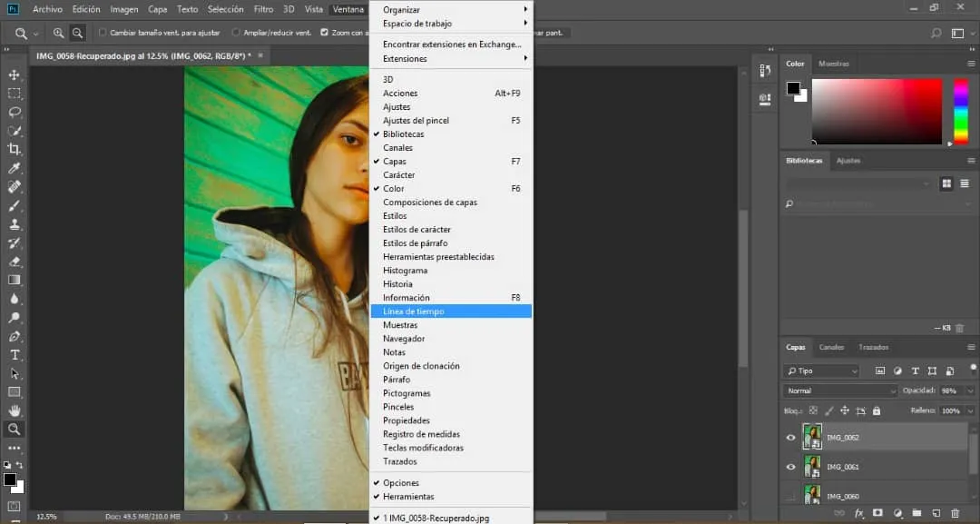Uncheck the Zoom con checkbox
The width and height of the screenshot is (980, 524).
tap(324, 33)
